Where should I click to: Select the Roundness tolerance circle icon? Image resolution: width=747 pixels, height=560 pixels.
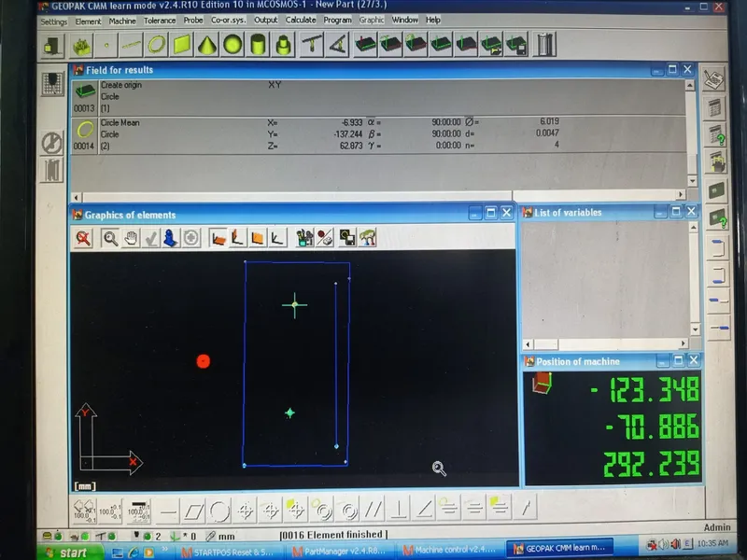point(219,511)
